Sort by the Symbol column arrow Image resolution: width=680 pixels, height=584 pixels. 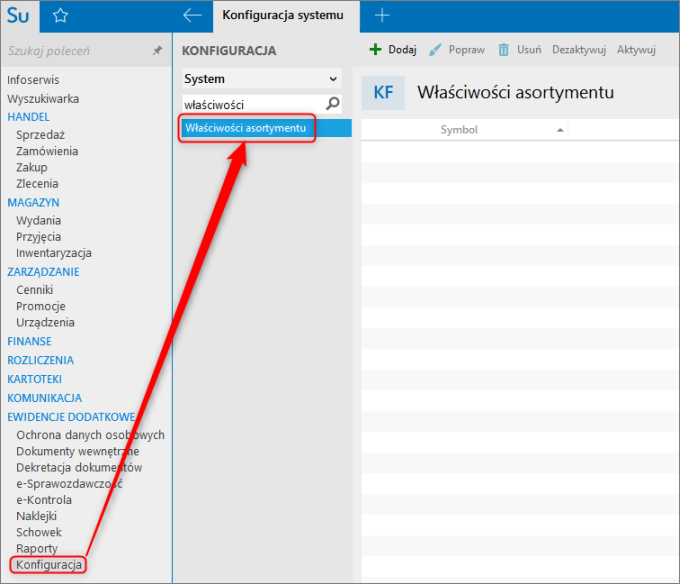pos(560,130)
